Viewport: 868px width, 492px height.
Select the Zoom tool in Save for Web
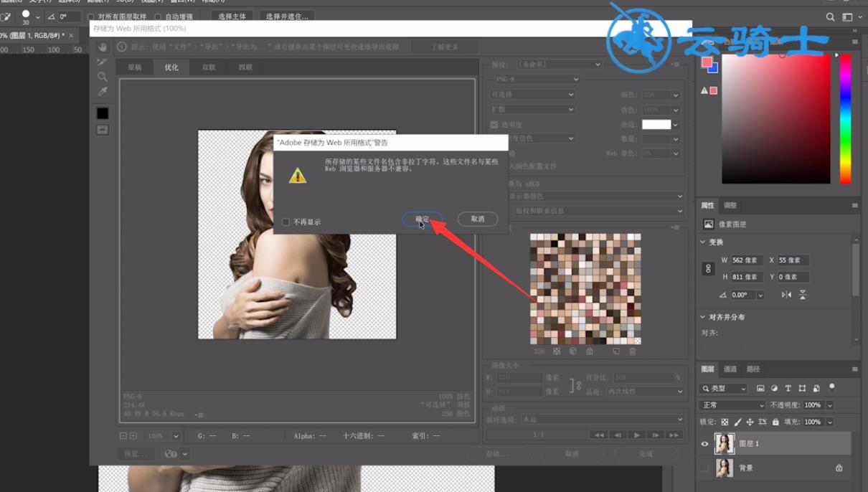(x=103, y=77)
